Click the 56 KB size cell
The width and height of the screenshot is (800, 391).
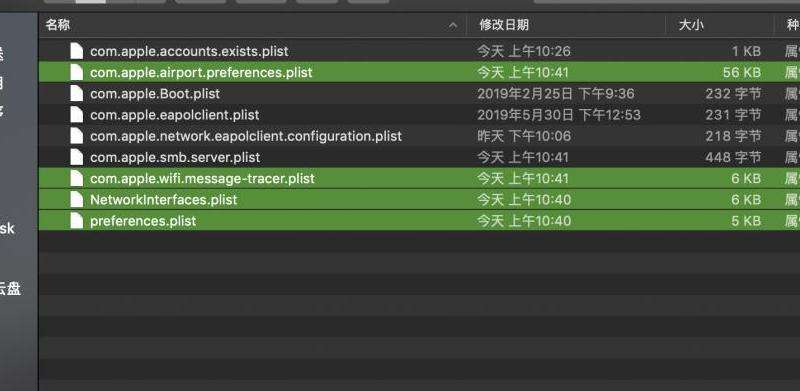pos(741,72)
